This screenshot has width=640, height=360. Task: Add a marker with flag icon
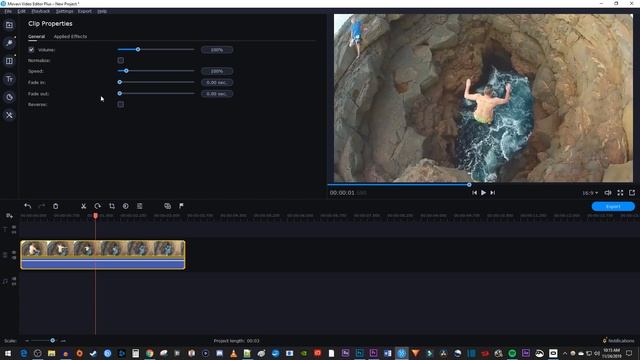181,206
